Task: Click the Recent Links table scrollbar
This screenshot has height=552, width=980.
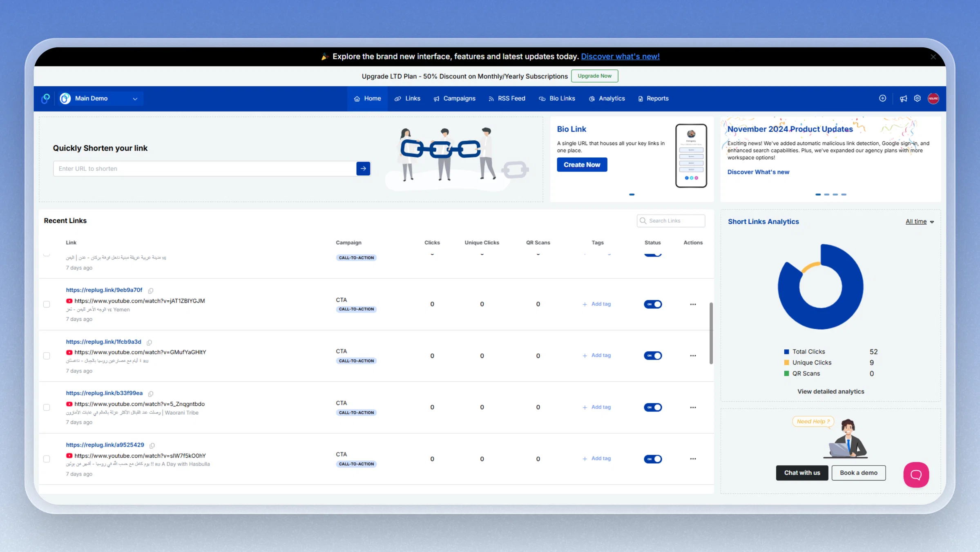Action: (x=711, y=333)
